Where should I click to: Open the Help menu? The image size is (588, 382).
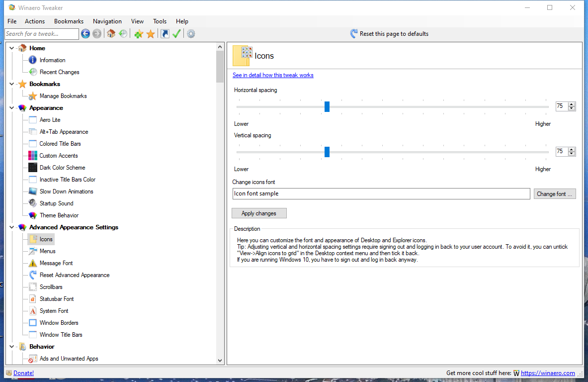(x=182, y=21)
